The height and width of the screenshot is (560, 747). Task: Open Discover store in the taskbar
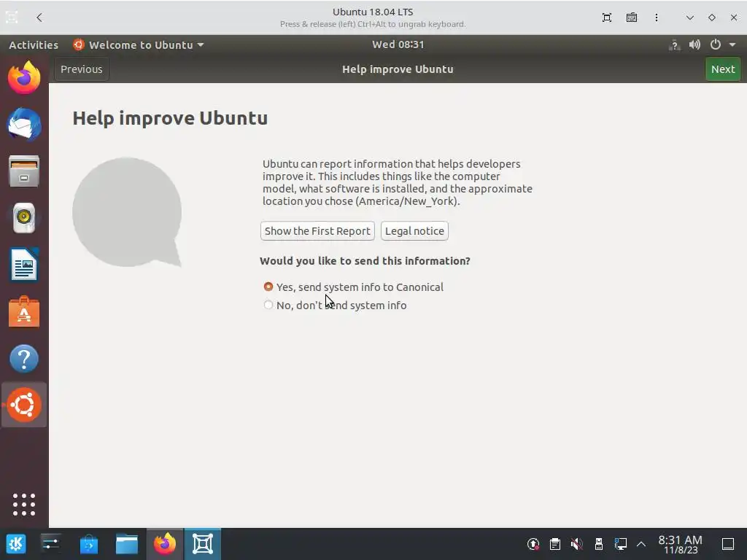(x=88, y=544)
